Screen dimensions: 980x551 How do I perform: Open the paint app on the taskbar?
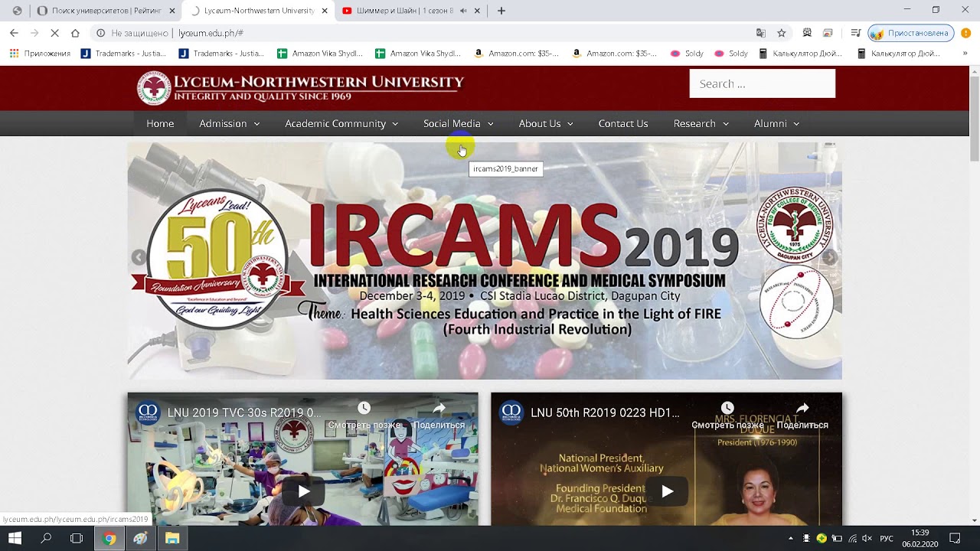(140, 538)
